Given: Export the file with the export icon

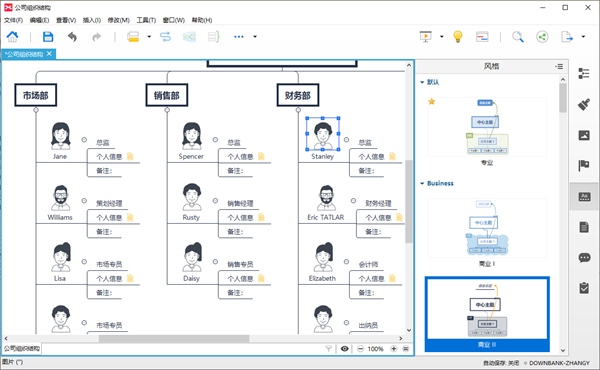Looking at the screenshot, I should (567, 37).
